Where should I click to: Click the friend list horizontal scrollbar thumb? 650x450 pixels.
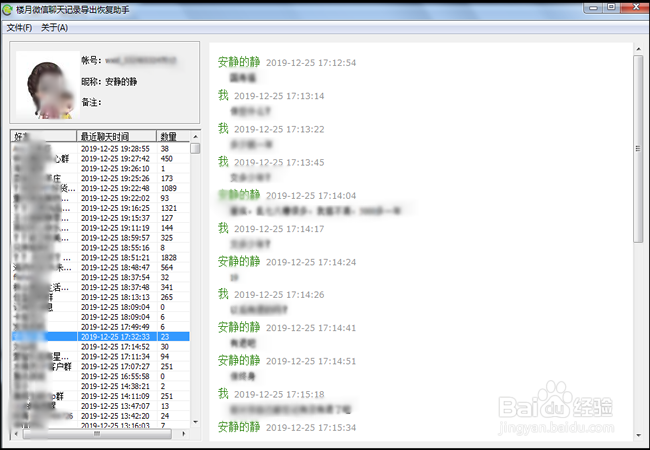click(x=97, y=434)
